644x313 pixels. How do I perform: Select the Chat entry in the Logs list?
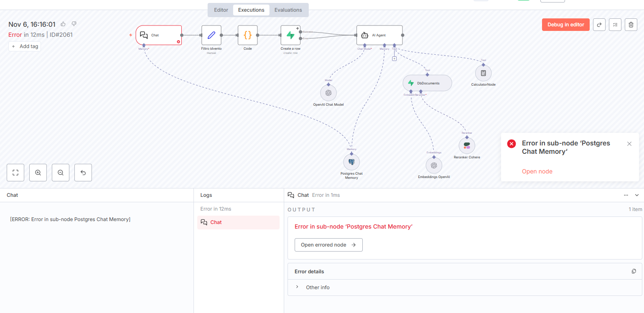click(238, 222)
